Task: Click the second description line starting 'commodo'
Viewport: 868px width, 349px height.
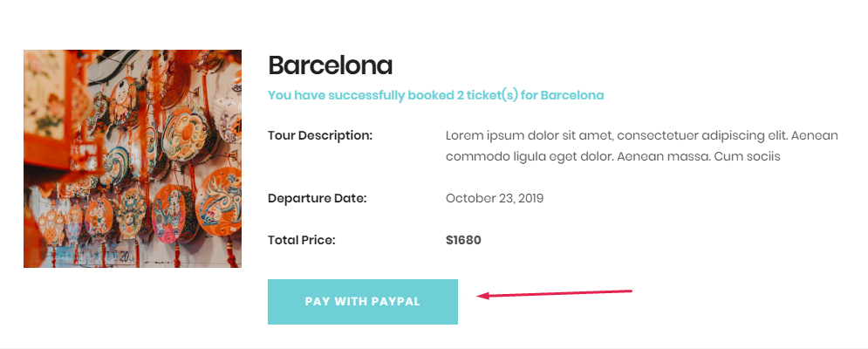Action: tap(612, 157)
